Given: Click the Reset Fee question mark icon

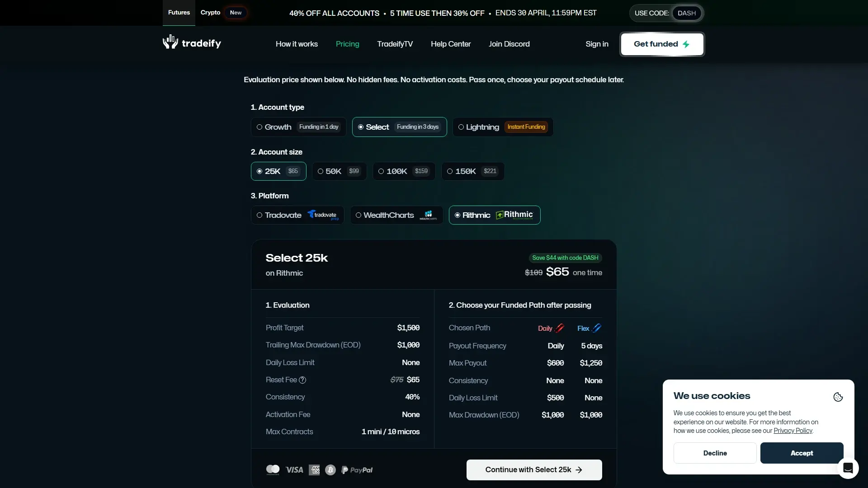Looking at the screenshot, I should (x=302, y=380).
